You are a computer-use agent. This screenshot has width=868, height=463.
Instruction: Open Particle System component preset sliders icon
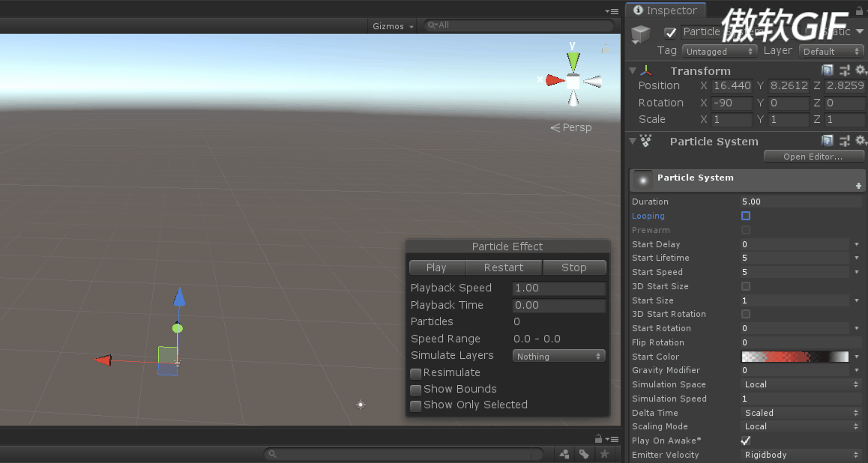coord(845,141)
